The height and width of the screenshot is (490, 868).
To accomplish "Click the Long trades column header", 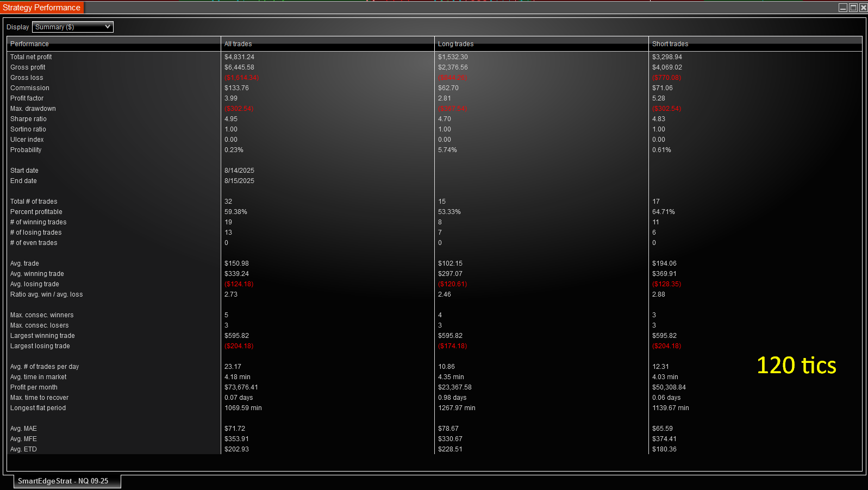I will click(455, 44).
